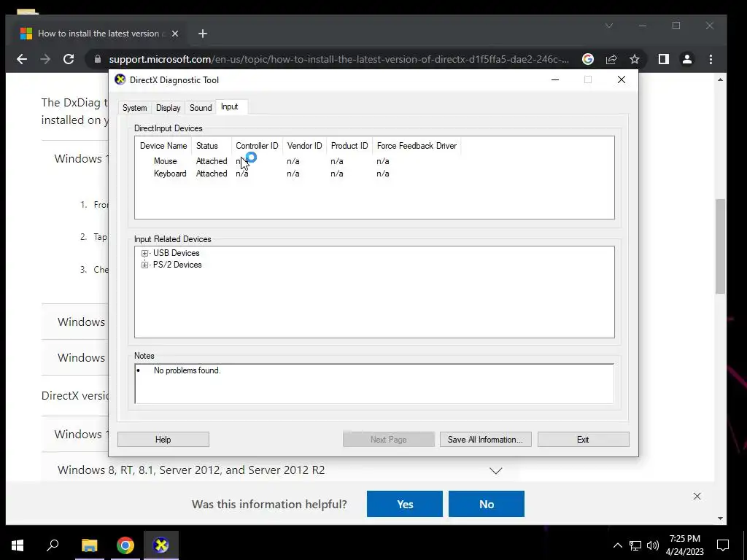Click the Product ID column header
This screenshot has width=747, height=560.
coord(349,146)
